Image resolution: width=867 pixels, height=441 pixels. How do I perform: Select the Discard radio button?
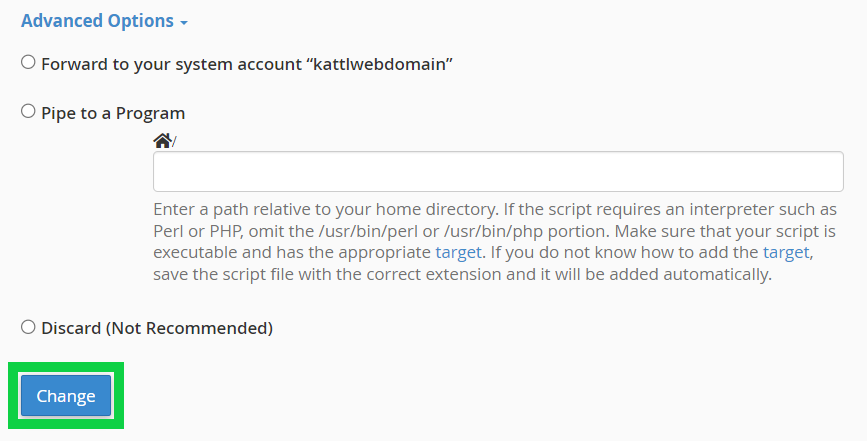pyautogui.click(x=28, y=326)
